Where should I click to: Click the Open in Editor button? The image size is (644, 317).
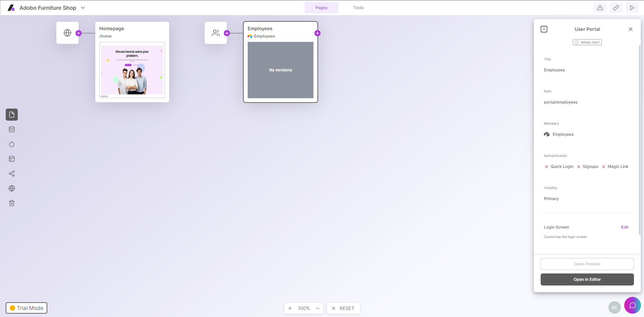pos(587,279)
